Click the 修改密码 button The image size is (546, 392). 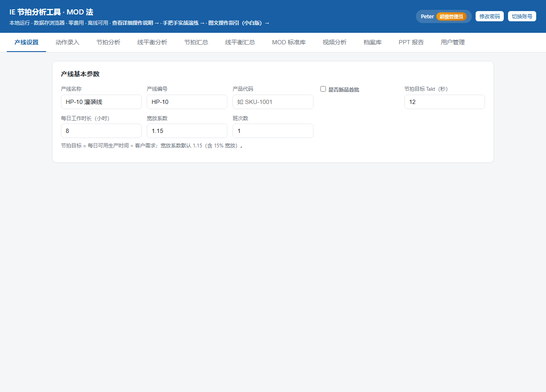490,16
